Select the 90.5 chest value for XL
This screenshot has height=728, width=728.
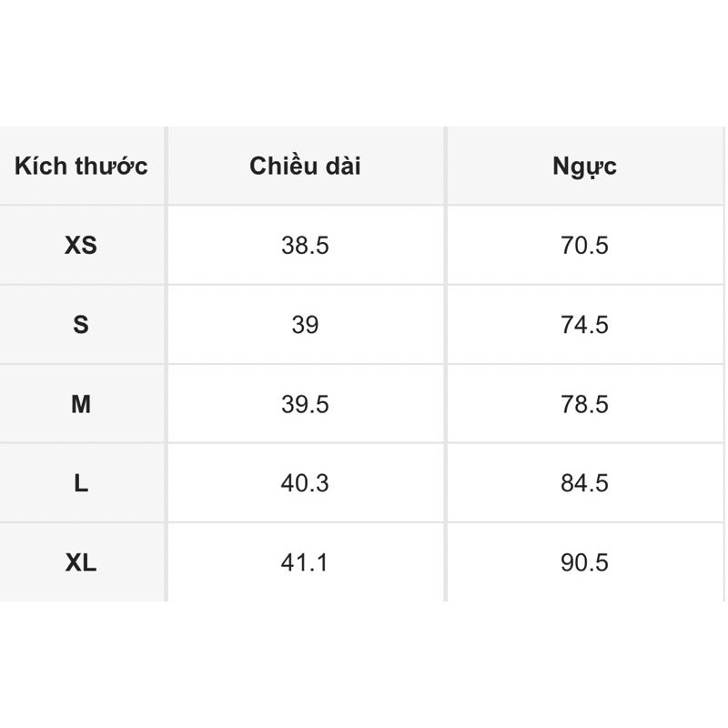click(x=584, y=562)
